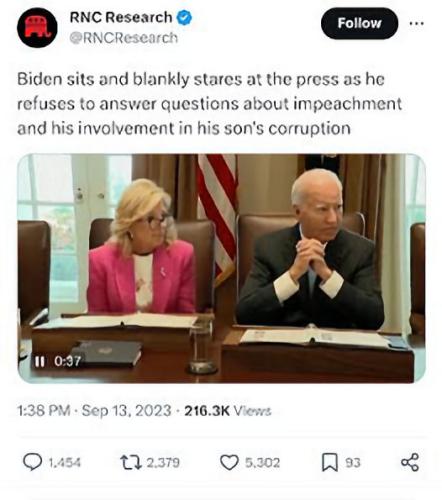The width and height of the screenshot is (442, 500).
Task: Open the RNC Research profile avatar
Action: click(37, 28)
